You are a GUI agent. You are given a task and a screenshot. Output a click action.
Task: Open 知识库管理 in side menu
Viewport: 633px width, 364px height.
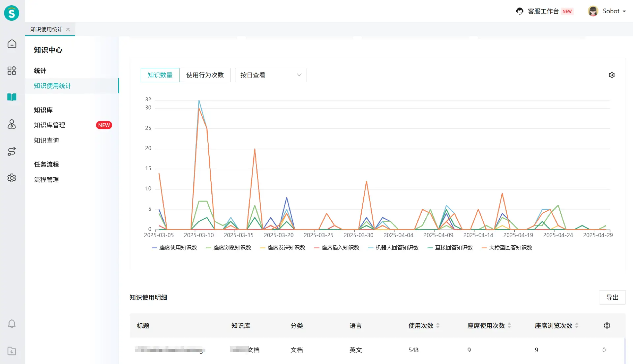tap(49, 125)
